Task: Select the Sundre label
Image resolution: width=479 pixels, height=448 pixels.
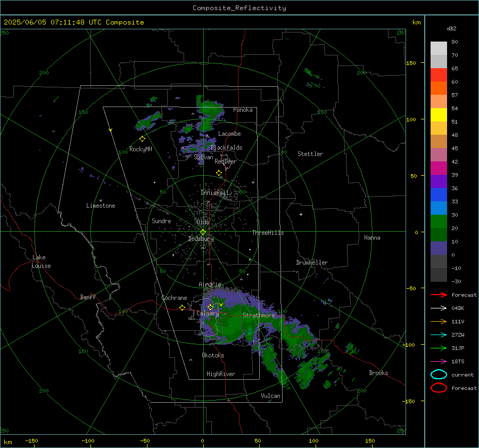Action: coord(161,221)
